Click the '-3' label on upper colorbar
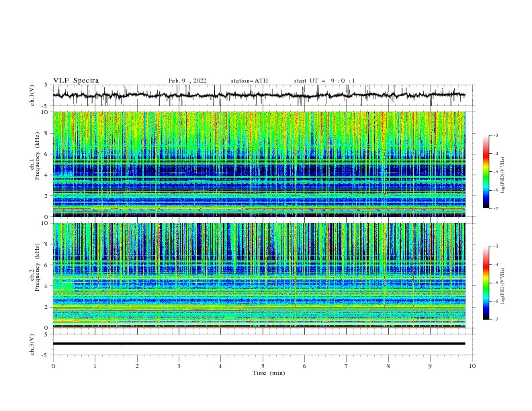532x411 pixels. point(495,135)
